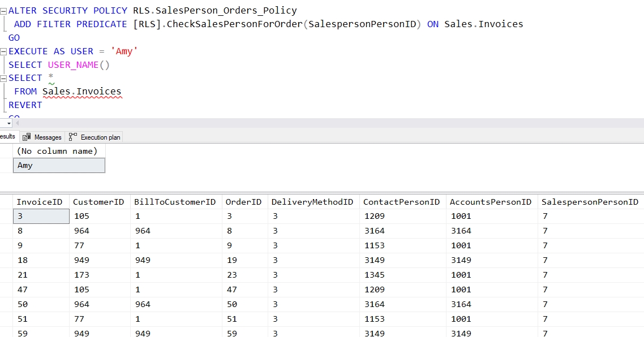Select DeliveryMethodID 3 in InvoiceID 21 row
Image resolution: width=644 pixels, height=337 pixels.
pyautogui.click(x=314, y=275)
